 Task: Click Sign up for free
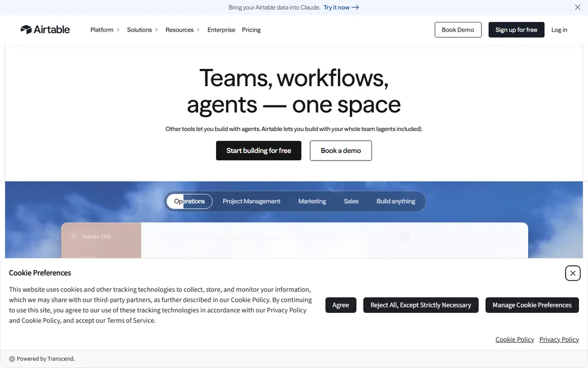click(516, 29)
